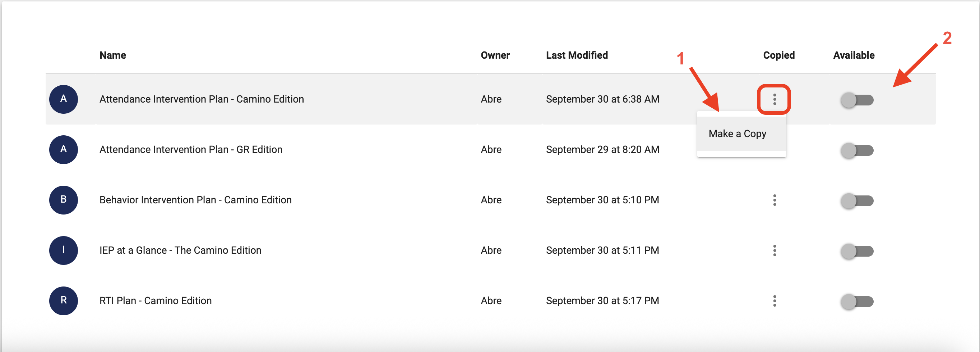Open the circled three-dot Copied menu on Attendance Camino row
This screenshot has height=352, width=980.
pos(775,99)
